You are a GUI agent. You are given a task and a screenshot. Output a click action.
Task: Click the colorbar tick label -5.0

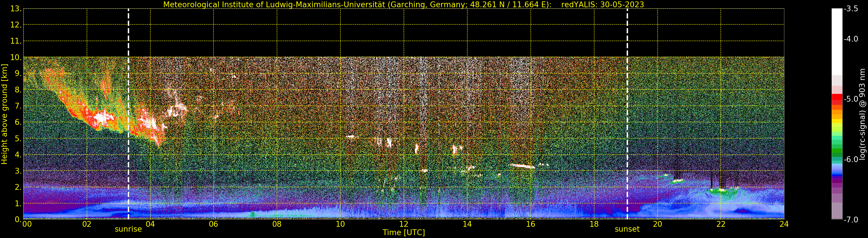tap(851, 99)
